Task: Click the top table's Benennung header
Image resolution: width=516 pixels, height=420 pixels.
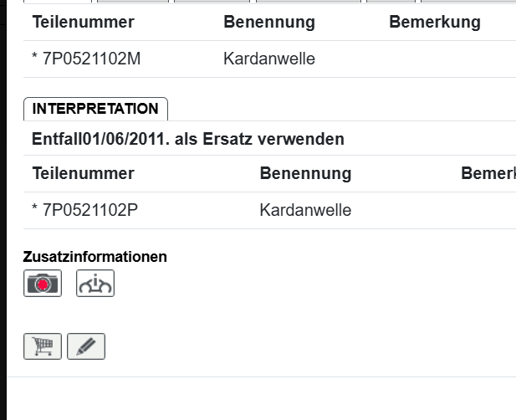Action: pos(268,23)
